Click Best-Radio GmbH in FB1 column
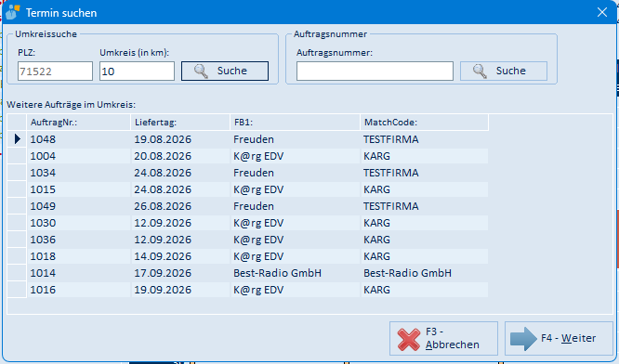This screenshot has height=364, width=619. [x=278, y=273]
